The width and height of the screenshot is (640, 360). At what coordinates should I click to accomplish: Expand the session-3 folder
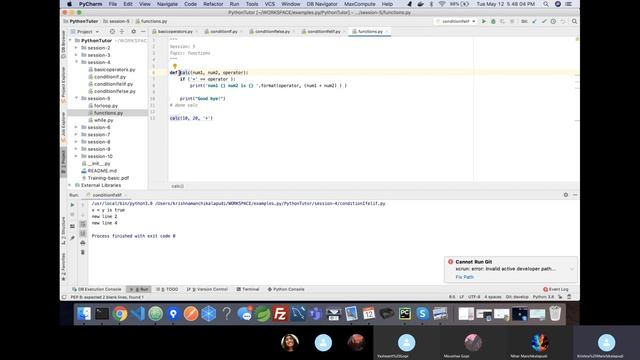click(76, 55)
